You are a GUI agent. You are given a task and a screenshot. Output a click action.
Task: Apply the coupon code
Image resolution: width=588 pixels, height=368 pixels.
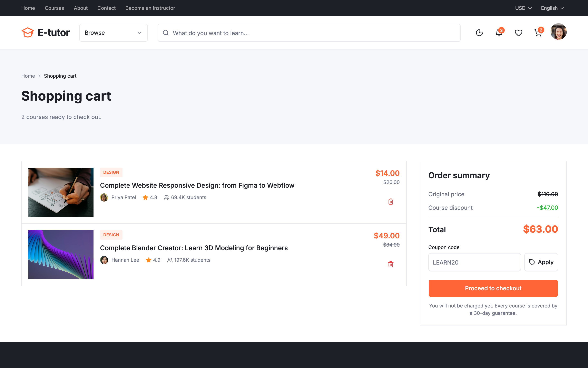pyautogui.click(x=541, y=262)
